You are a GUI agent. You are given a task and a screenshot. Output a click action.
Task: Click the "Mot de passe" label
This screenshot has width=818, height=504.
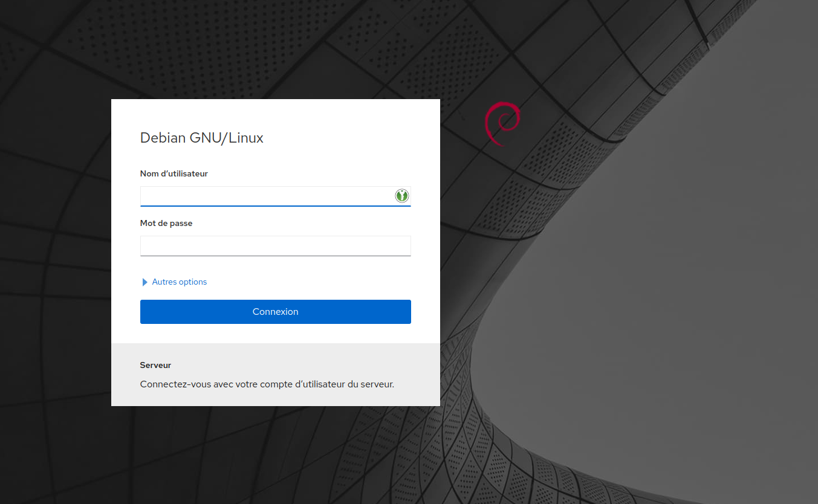(x=166, y=223)
